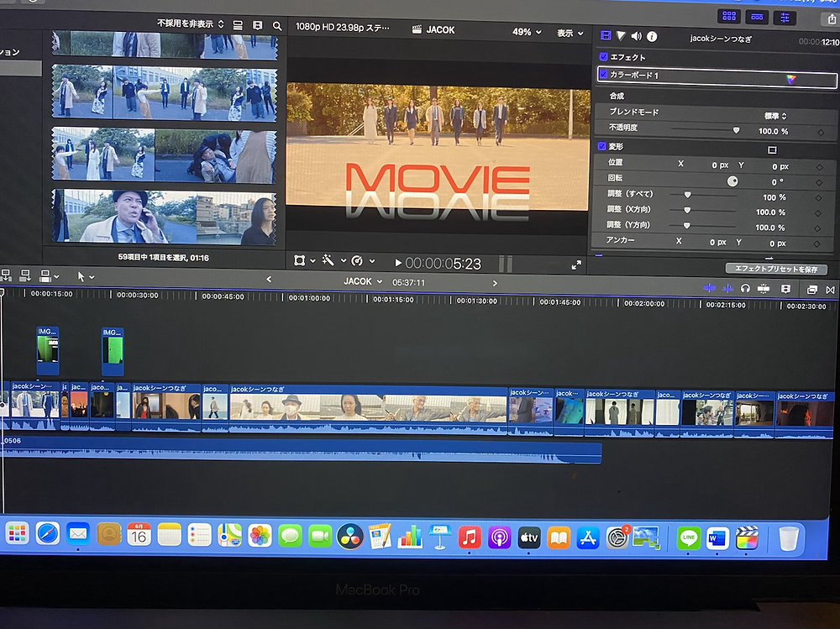Viewport: 840px width, 629px height.
Task: Adjust the 調整 (すべて) slider
Action: [x=687, y=195]
